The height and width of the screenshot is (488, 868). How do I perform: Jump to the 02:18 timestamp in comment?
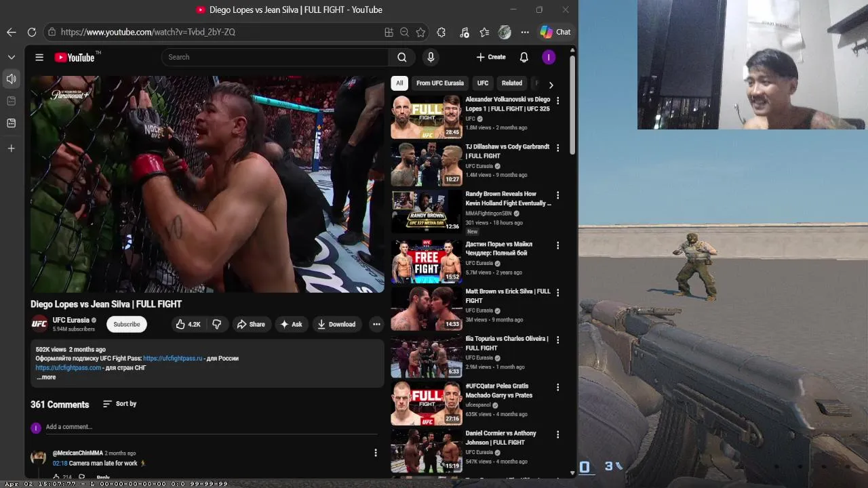[60, 464]
